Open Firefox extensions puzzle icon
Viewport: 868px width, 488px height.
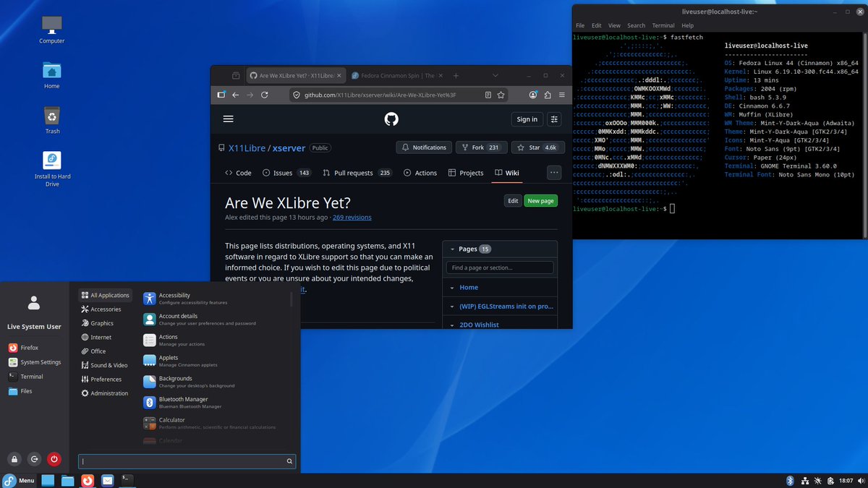click(548, 95)
